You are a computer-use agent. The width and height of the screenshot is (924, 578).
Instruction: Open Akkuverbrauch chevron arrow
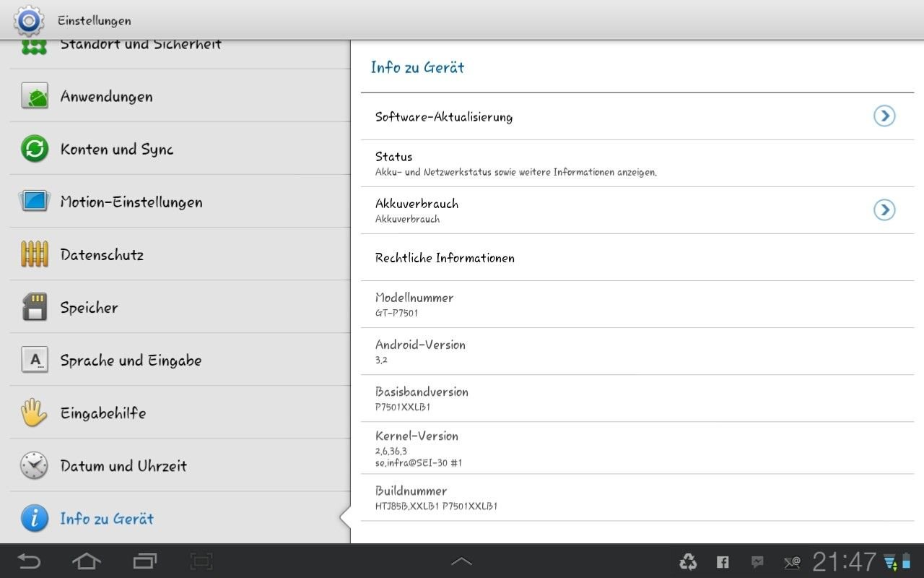[x=884, y=210]
